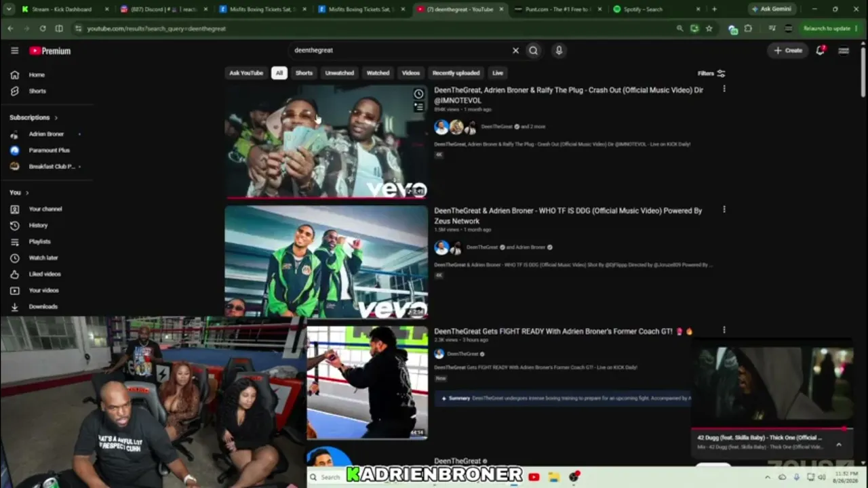Expand the Subscriptions section

33,117
